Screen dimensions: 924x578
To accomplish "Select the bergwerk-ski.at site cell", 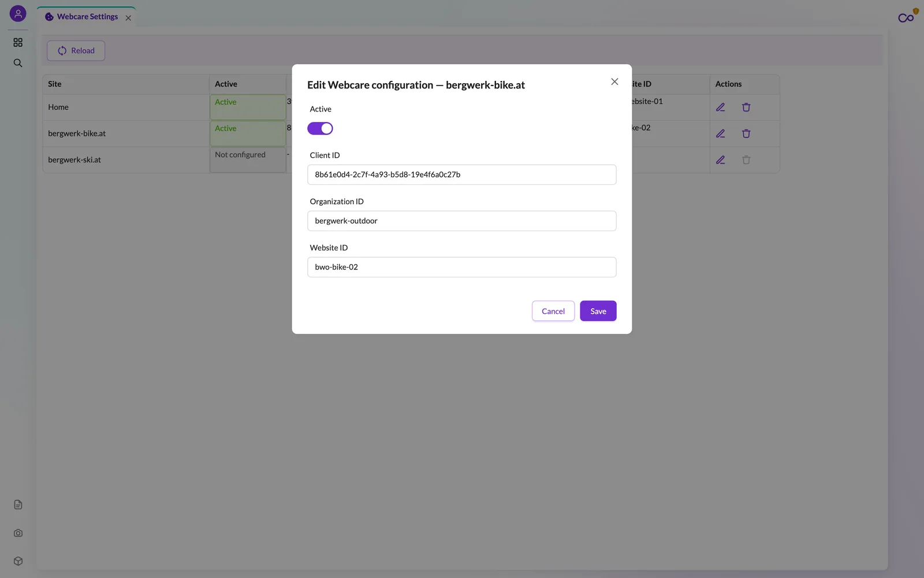I will click(x=126, y=160).
